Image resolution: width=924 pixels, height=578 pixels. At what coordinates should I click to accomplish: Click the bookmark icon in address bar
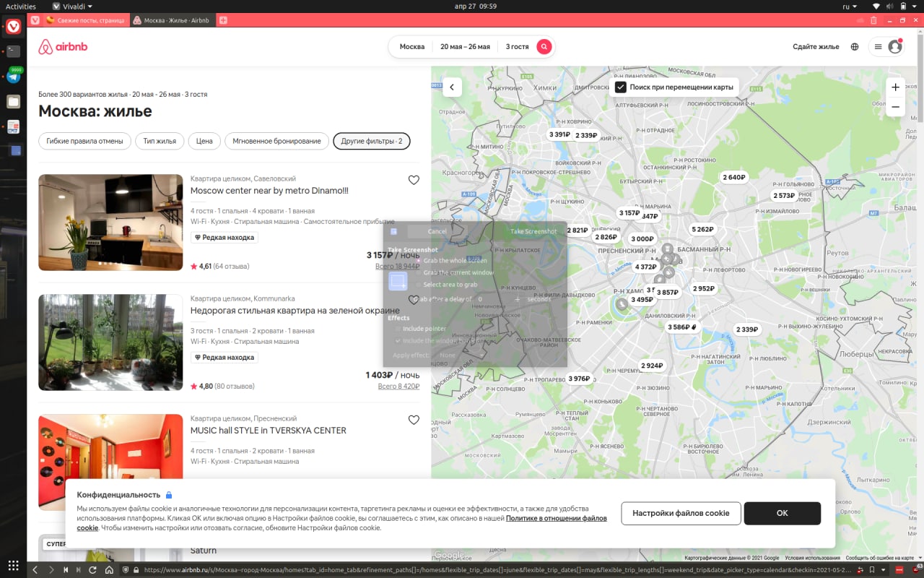pos(872,569)
